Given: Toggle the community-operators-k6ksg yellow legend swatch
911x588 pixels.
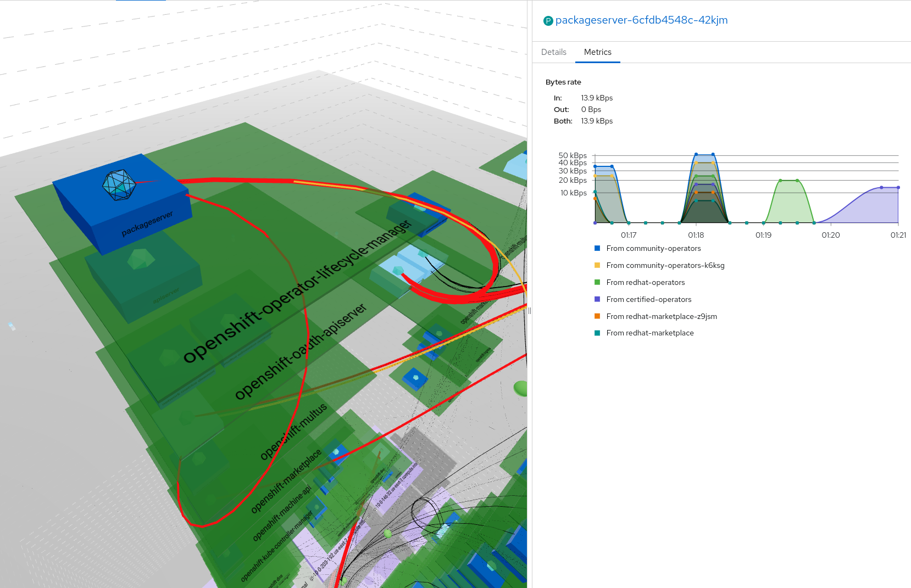Looking at the screenshot, I should pos(597,265).
